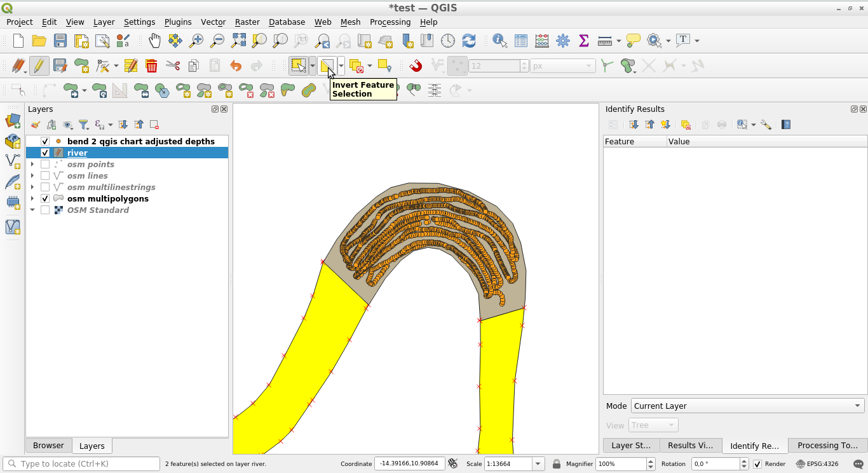Open the Help menu
The image size is (868, 473).
[428, 22]
